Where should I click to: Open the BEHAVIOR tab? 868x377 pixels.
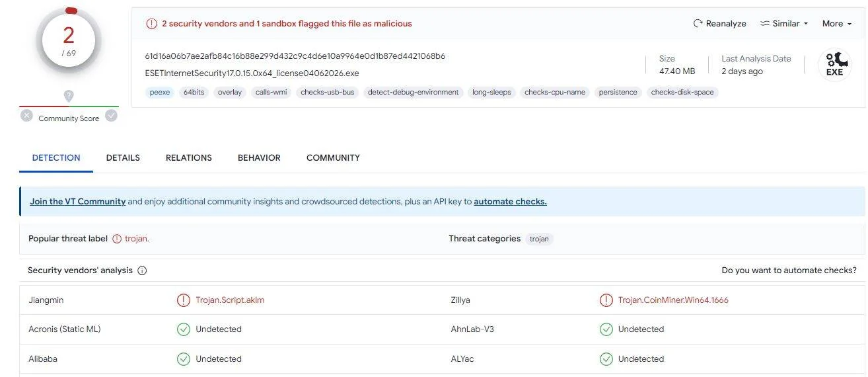259,157
